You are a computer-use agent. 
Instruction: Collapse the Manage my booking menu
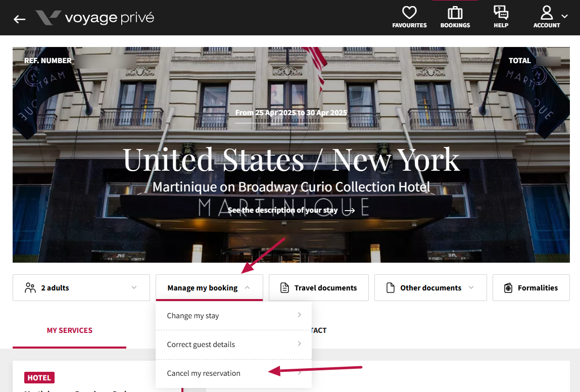tap(209, 288)
